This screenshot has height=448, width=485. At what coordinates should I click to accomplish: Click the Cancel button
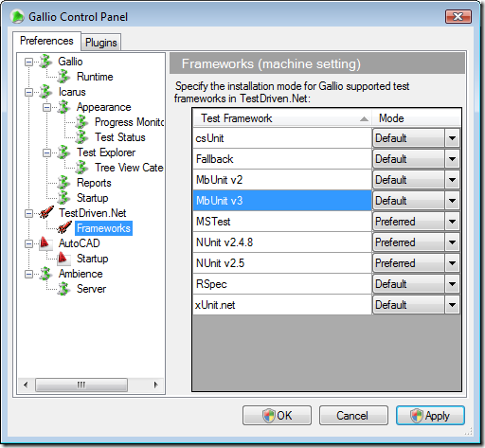pyautogui.click(x=353, y=416)
